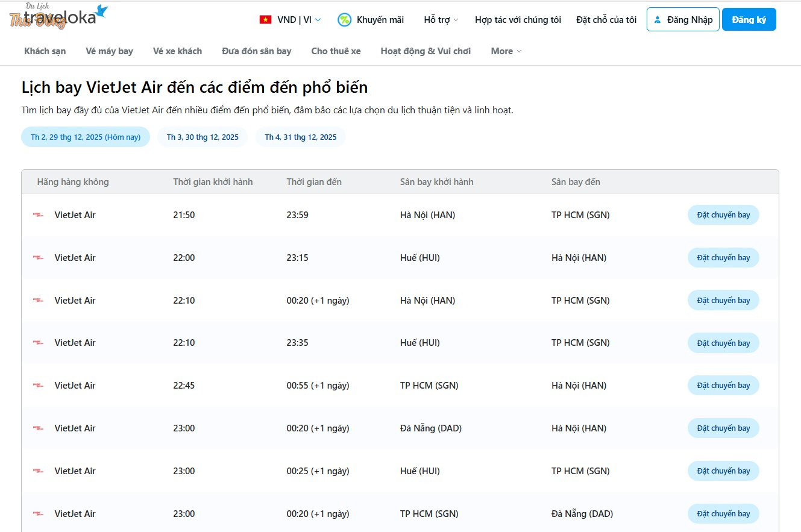Image resolution: width=801 pixels, height=532 pixels.
Task: Click the Thời gian khởi hành column header
Action: (x=213, y=182)
